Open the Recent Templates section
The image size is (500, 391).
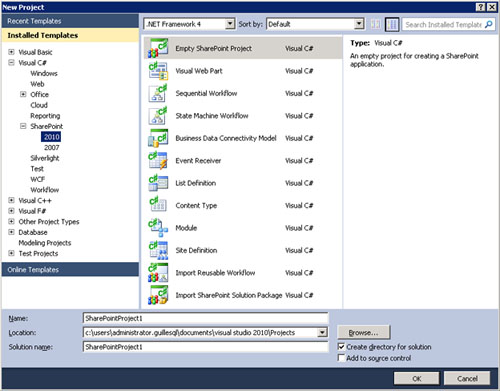(x=70, y=21)
